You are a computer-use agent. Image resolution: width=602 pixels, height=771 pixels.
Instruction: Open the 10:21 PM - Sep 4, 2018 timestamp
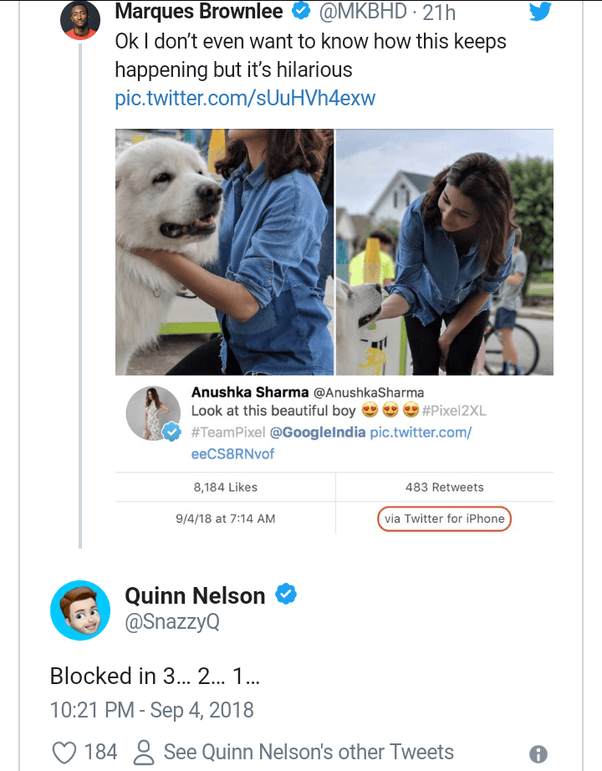coord(152,711)
